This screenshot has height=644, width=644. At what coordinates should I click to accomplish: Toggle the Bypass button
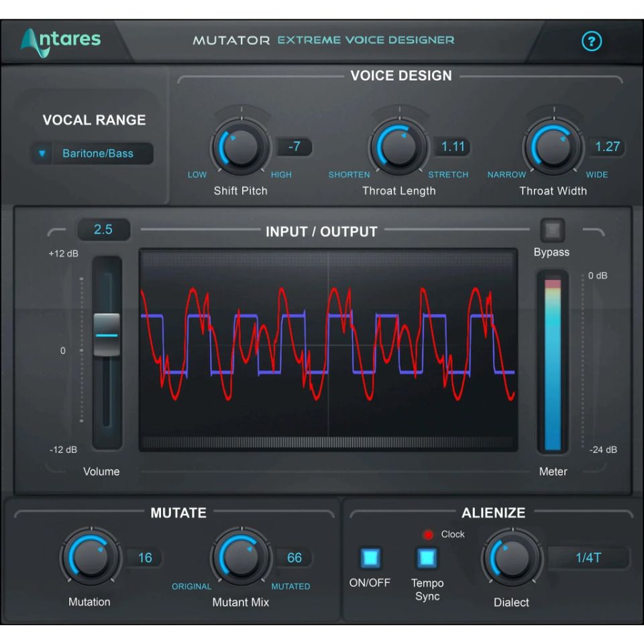[552, 231]
